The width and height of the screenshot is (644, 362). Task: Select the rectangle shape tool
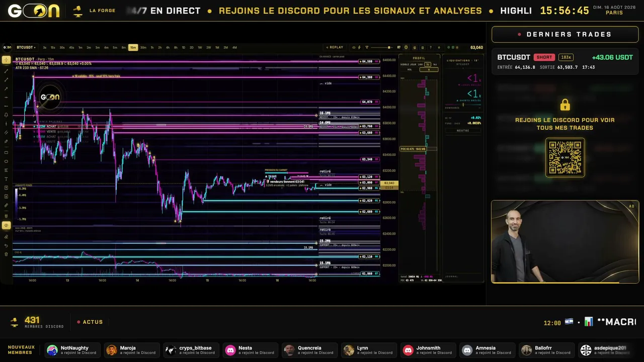6,152
